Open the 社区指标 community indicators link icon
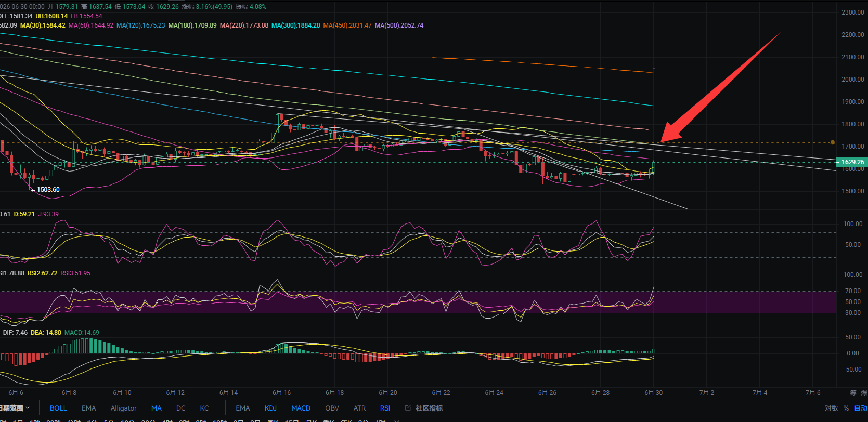 (408, 408)
